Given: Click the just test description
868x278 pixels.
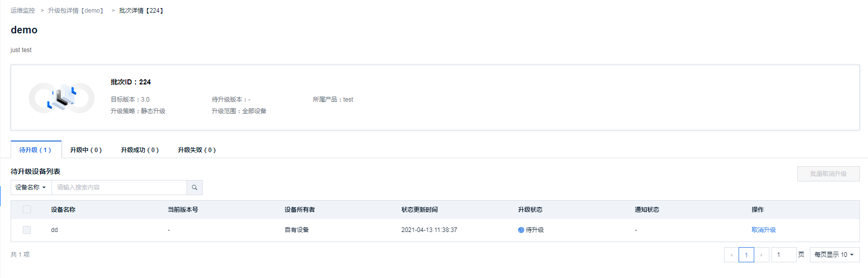Looking at the screenshot, I should 21,50.
